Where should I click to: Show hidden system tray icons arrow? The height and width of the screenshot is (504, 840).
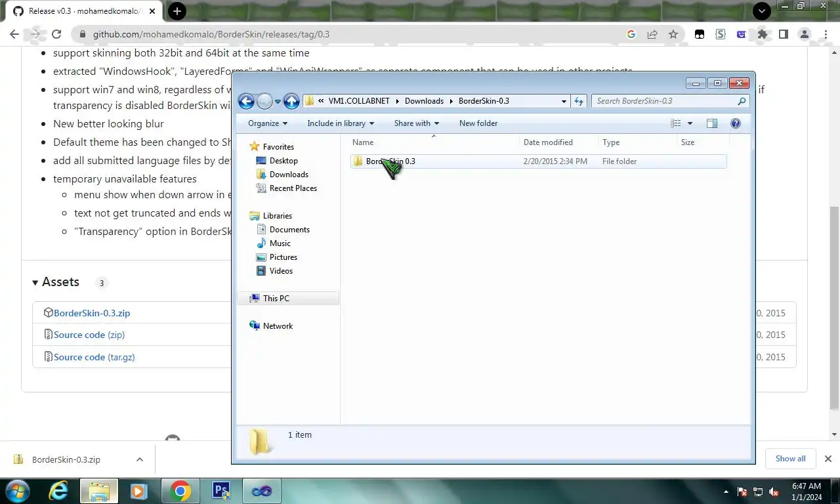(726, 492)
